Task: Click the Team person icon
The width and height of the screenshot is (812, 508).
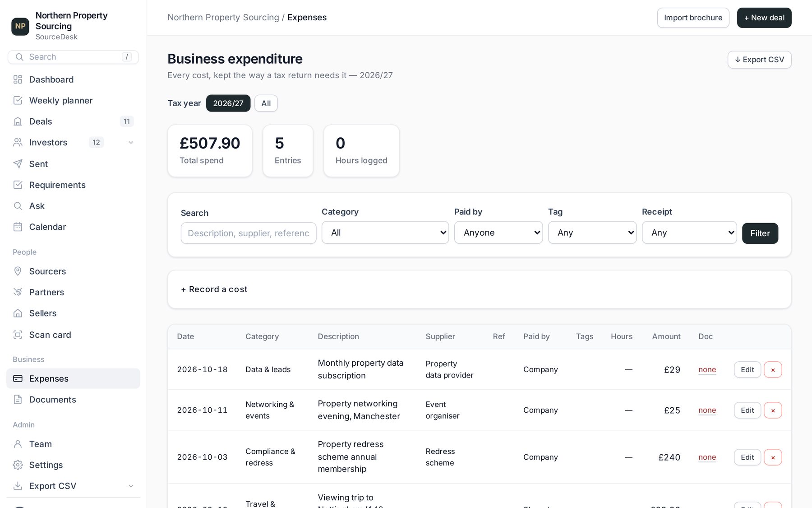Action: (x=18, y=444)
